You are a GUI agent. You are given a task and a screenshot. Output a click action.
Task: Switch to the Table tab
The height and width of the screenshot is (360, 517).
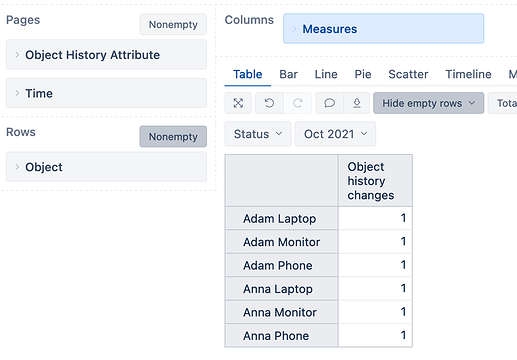[248, 74]
